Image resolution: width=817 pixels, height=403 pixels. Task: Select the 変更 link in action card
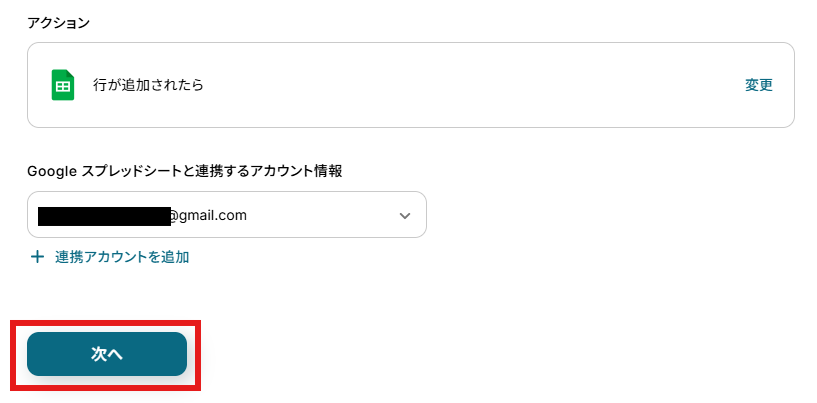[759, 85]
